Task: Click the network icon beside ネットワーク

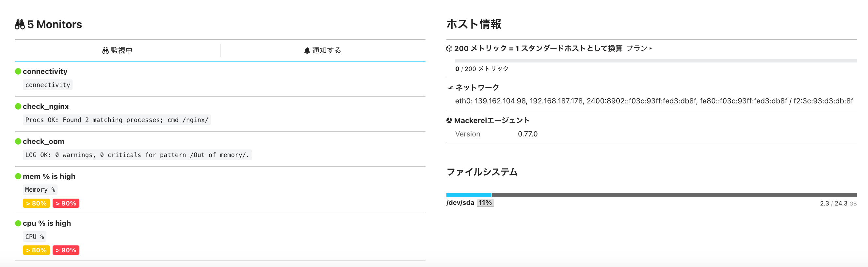Action: (450, 88)
